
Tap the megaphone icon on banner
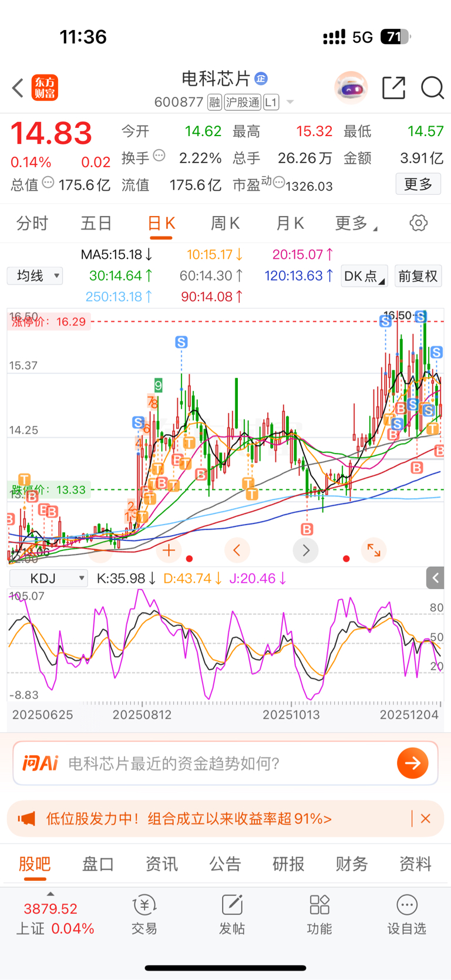pyautogui.click(x=27, y=819)
